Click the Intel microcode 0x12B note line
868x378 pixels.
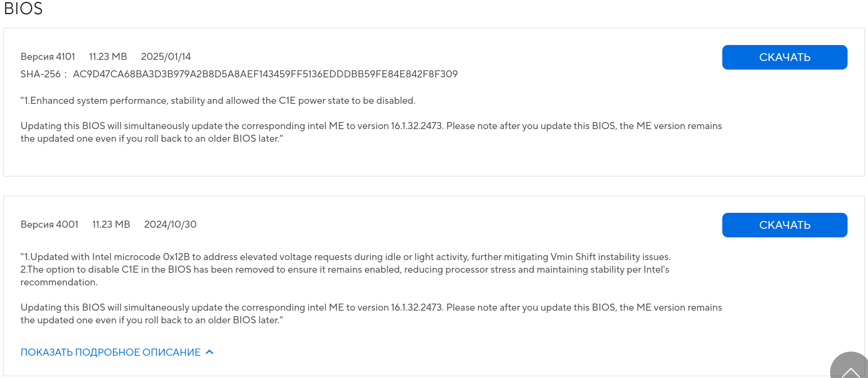point(345,257)
